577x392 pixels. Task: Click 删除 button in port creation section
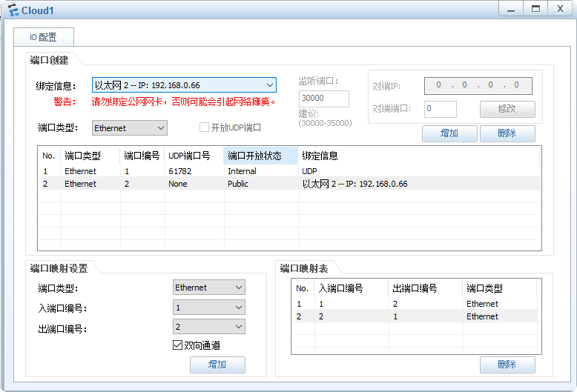pyautogui.click(x=507, y=133)
